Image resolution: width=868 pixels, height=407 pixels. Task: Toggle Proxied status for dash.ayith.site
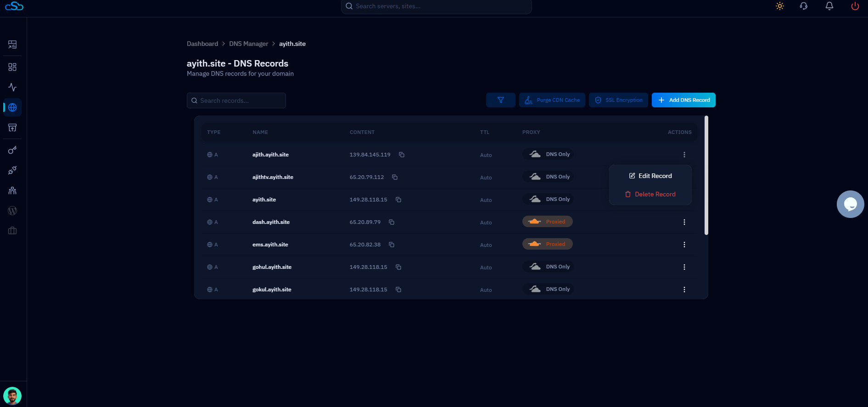(548, 222)
